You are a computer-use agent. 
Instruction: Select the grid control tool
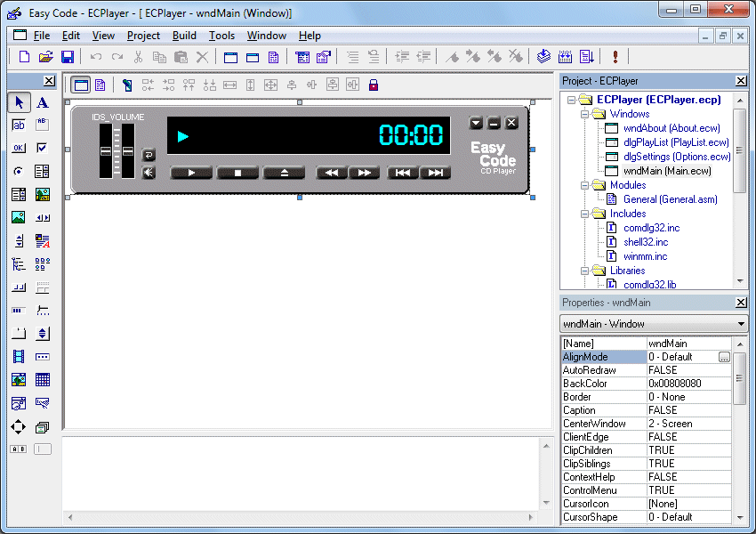point(43,380)
